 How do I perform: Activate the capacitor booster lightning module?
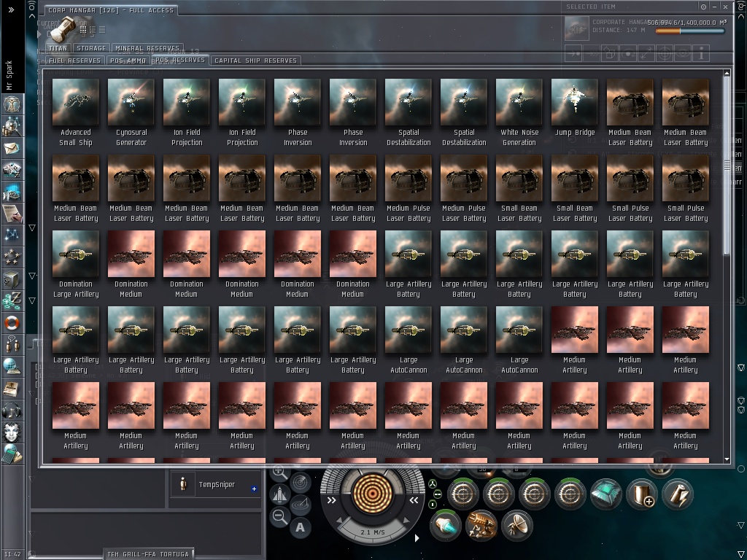[x=678, y=494]
